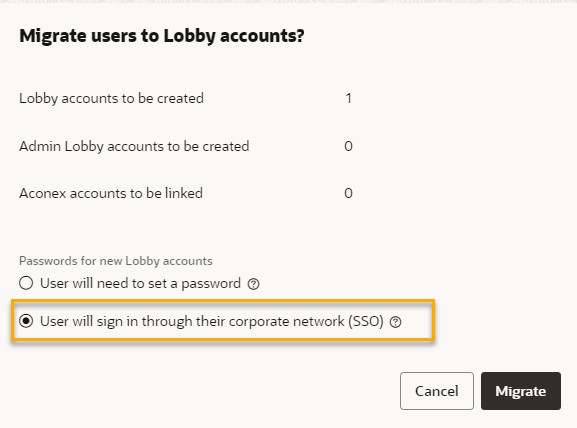Open help icon beside set a password option
The width and height of the screenshot is (577, 428).
tap(253, 284)
